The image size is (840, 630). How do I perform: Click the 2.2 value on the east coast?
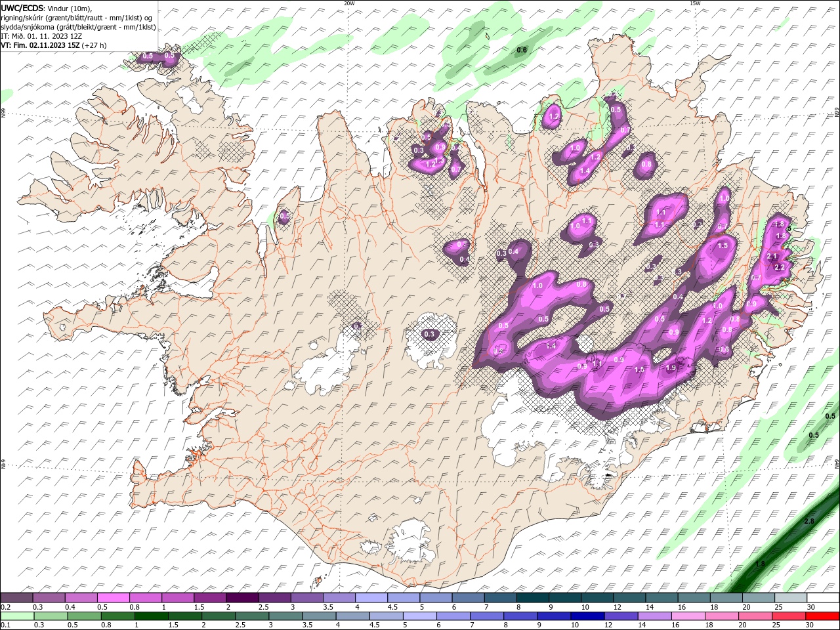[x=780, y=267]
